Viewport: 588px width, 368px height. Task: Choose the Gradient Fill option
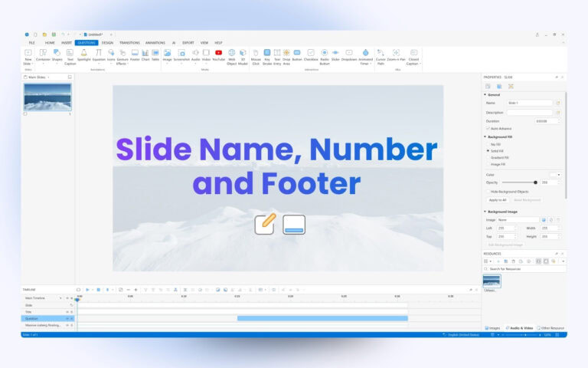coord(488,158)
